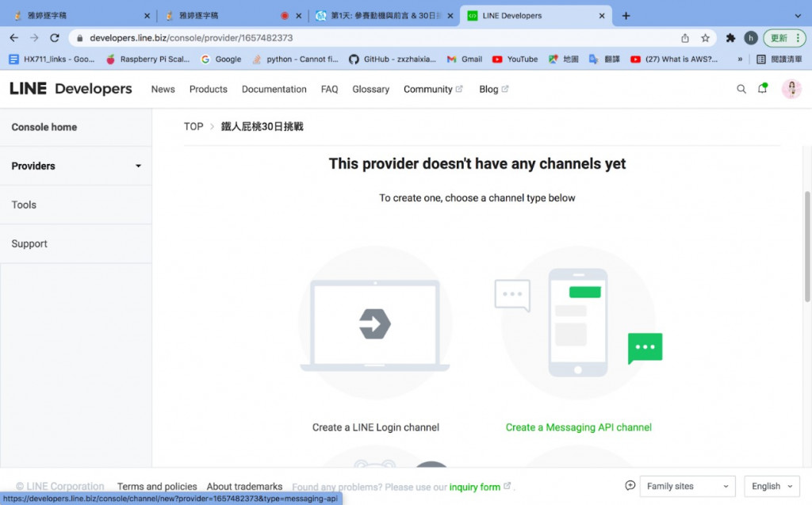Open the Gmail bookmark
The image size is (812, 505).
click(x=465, y=59)
